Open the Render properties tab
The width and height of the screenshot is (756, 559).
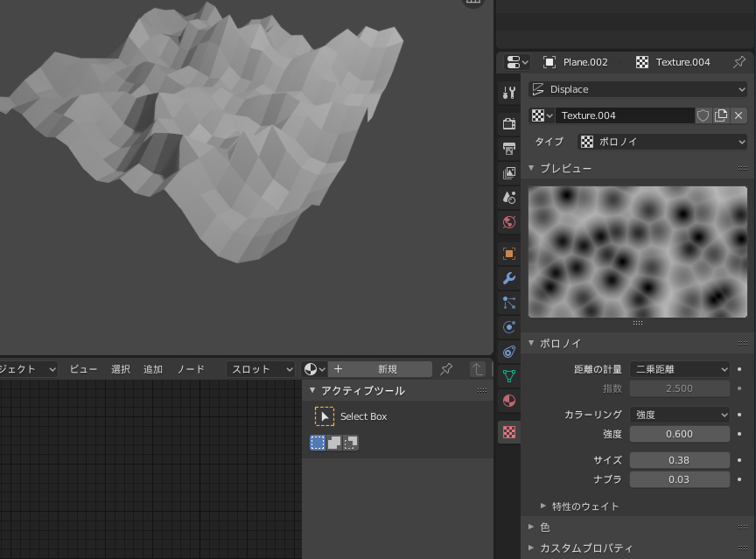point(509,123)
